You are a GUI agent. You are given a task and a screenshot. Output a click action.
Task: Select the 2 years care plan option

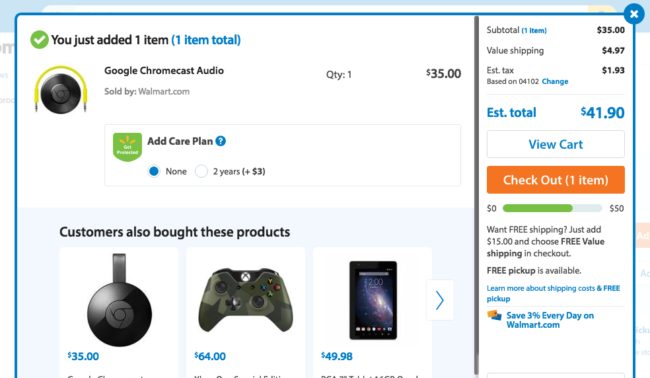click(201, 171)
